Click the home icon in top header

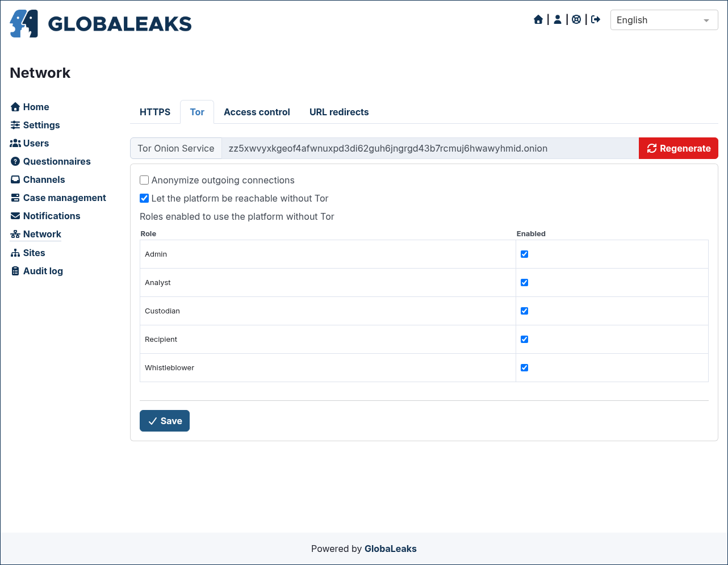[x=538, y=20]
